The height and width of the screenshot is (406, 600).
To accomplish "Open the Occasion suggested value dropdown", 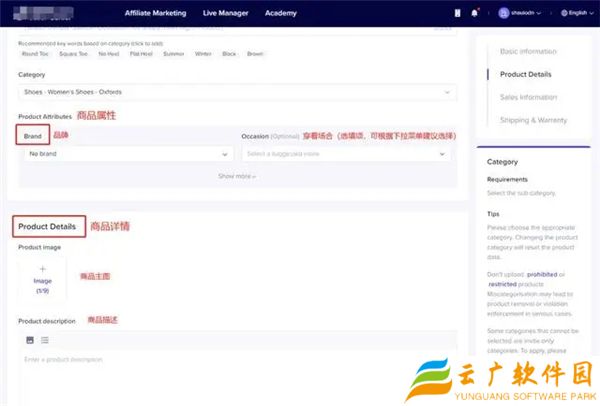I will 346,154.
